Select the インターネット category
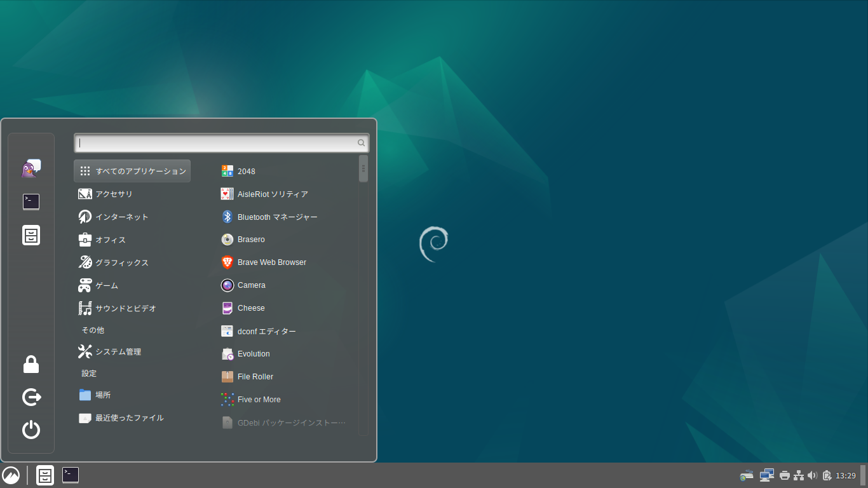The image size is (868, 488). 121,217
